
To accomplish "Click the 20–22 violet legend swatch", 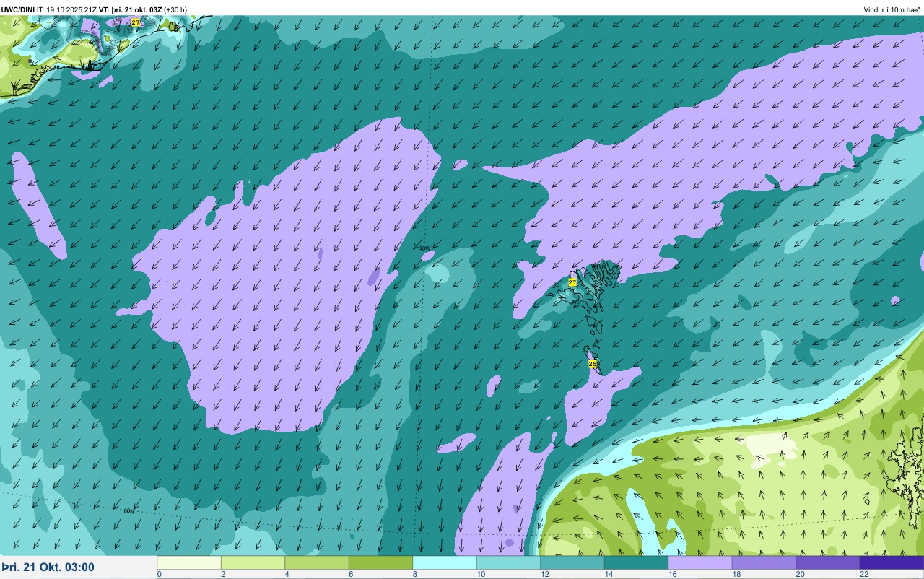I will click(828, 562).
